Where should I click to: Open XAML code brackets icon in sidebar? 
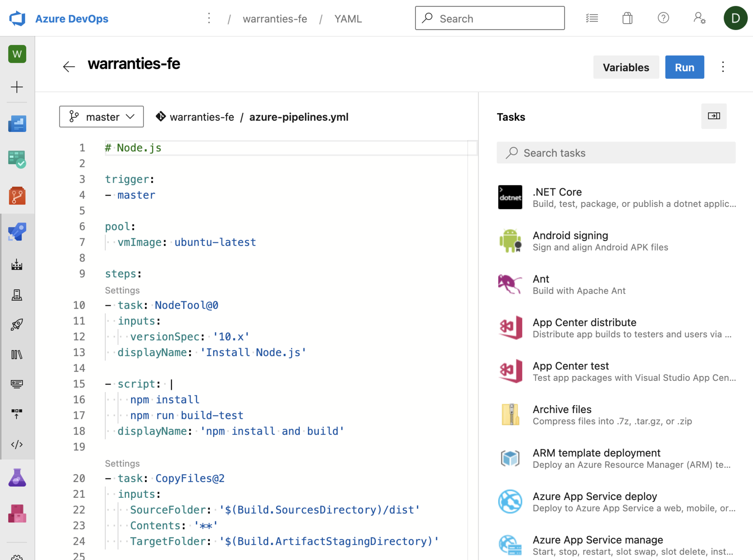17,444
